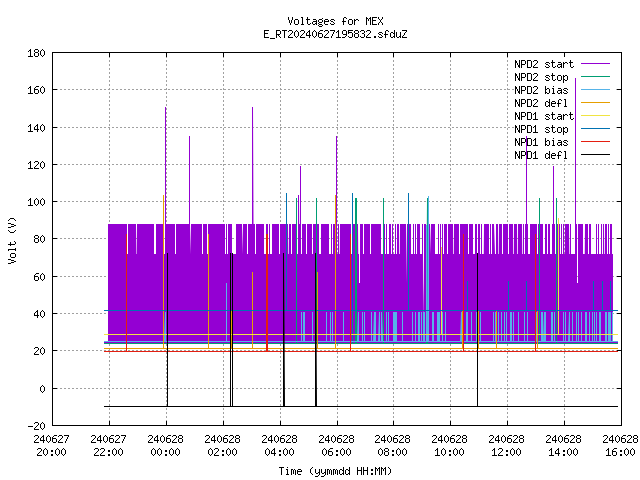Viewport: 640px width, 480px height.
Task: Click the -20 y-axis tick label
Action: [36, 426]
